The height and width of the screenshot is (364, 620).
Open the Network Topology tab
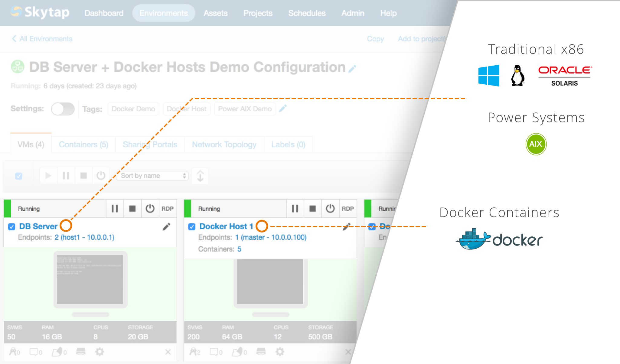[224, 145]
